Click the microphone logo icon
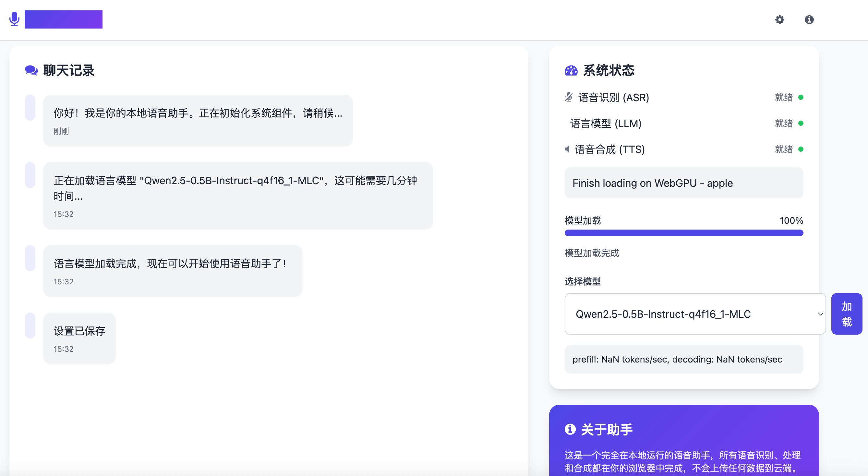The image size is (868, 476). pos(14,19)
